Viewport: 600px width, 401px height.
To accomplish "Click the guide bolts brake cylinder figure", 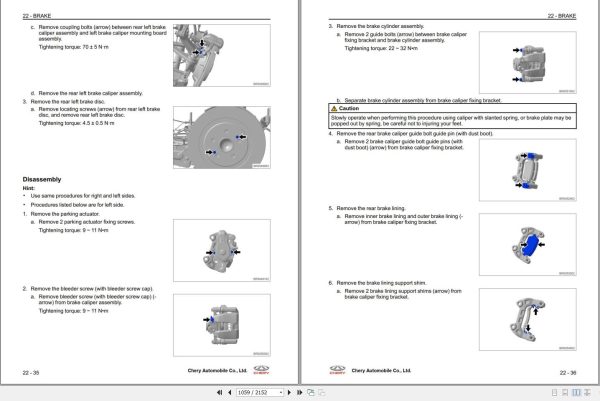I will click(x=528, y=62).
